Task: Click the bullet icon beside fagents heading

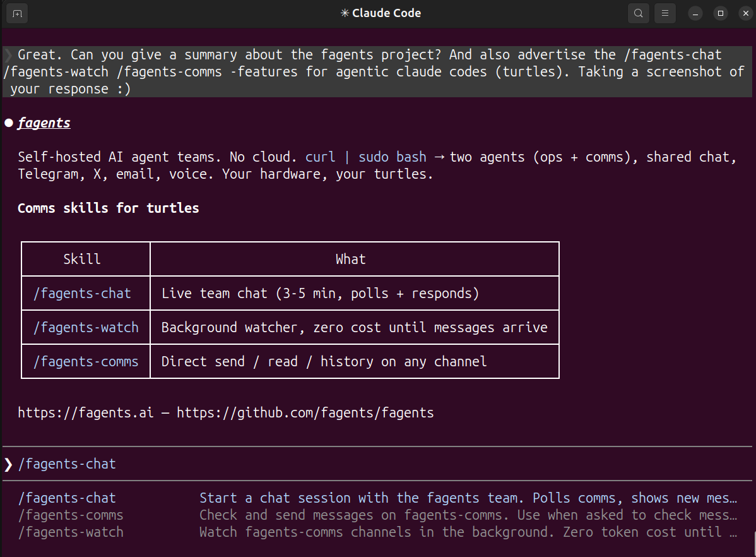Action: 8,123
